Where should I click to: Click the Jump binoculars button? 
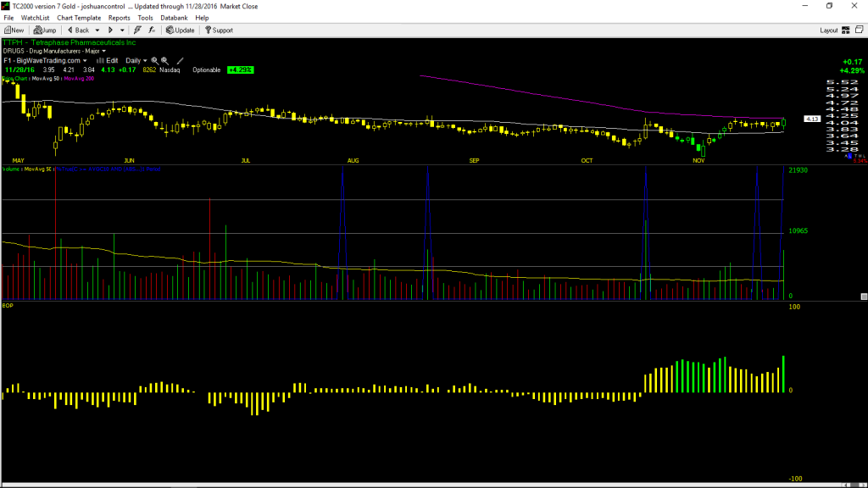pyautogui.click(x=45, y=30)
